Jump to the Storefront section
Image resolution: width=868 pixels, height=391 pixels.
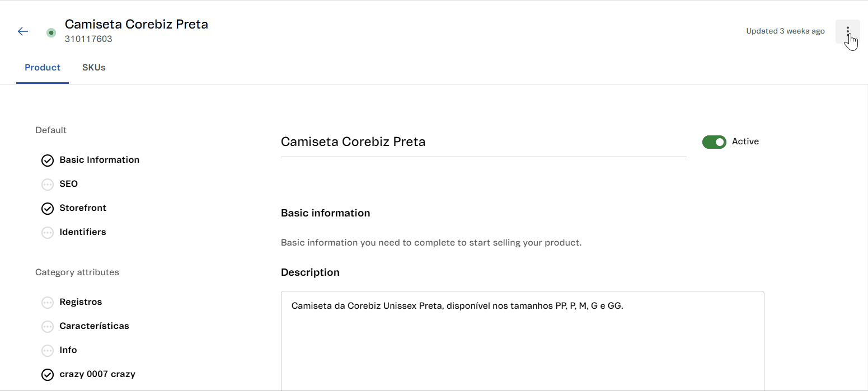click(x=83, y=208)
